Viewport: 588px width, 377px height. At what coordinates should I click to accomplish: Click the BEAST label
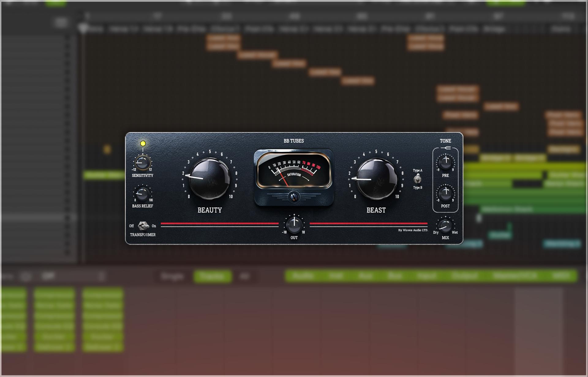point(376,210)
